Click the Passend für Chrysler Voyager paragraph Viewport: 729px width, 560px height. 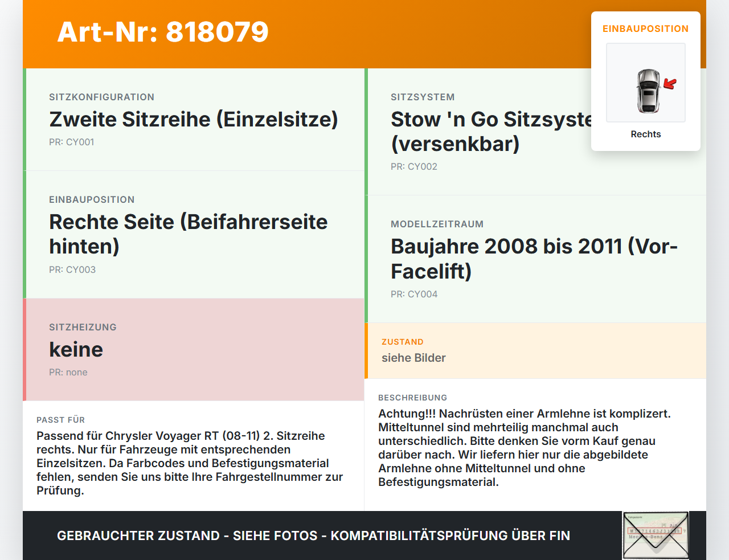coord(190,463)
